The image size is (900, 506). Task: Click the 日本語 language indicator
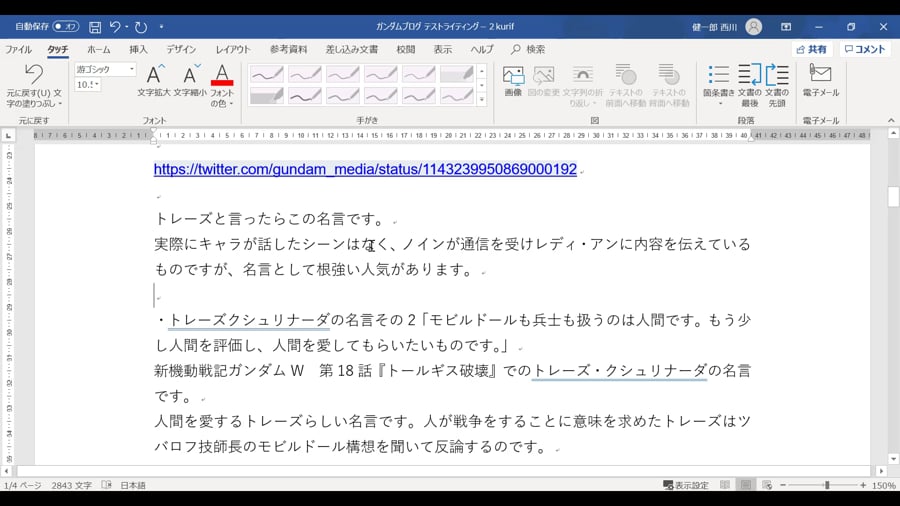tap(133, 485)
